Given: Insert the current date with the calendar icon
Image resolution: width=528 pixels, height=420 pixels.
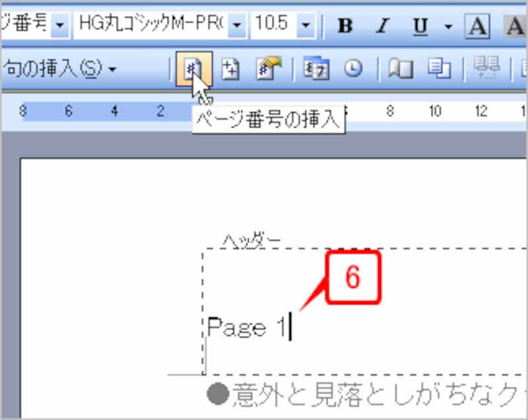Looking at the screenshot, I should pyautogui.click(x=315, y=68).
